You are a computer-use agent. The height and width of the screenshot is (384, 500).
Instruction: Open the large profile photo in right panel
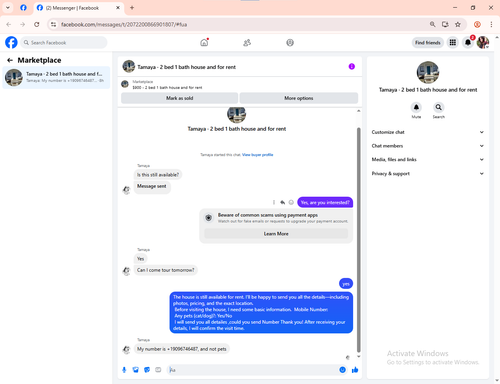point(428,72)
